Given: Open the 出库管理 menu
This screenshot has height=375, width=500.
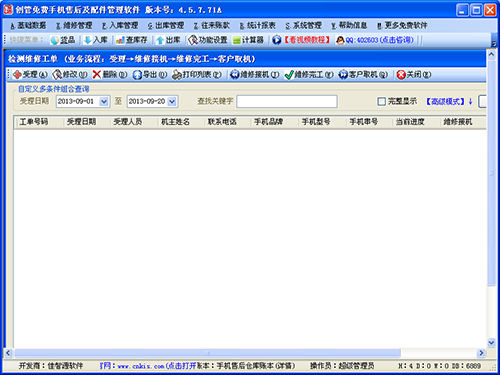Looking at the screenshot, I should pyautogui.click(x=166, y=25).
